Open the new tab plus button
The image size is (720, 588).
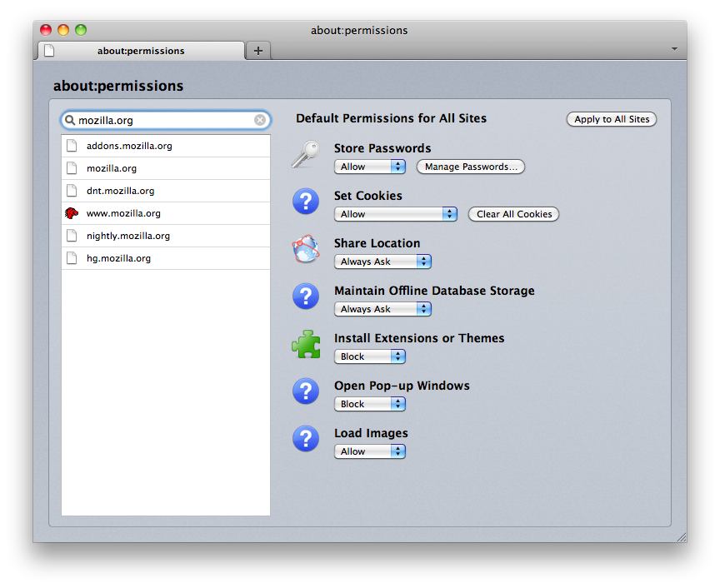258,51
